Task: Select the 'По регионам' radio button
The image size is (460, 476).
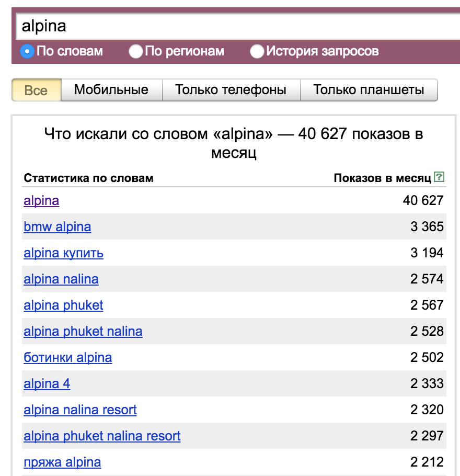Action: 136,51
